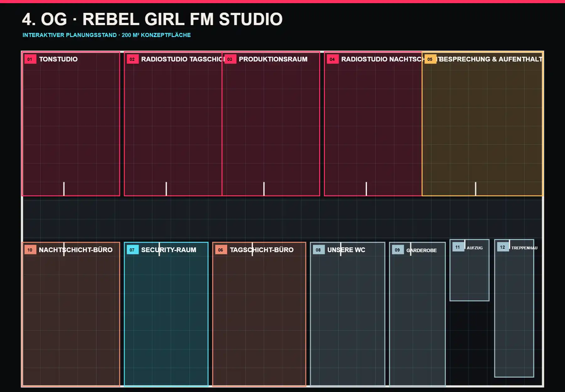Click the orange 05 room badge
Image resolution: width=565 pixels, height=392 pixels.
click(430, 59)
